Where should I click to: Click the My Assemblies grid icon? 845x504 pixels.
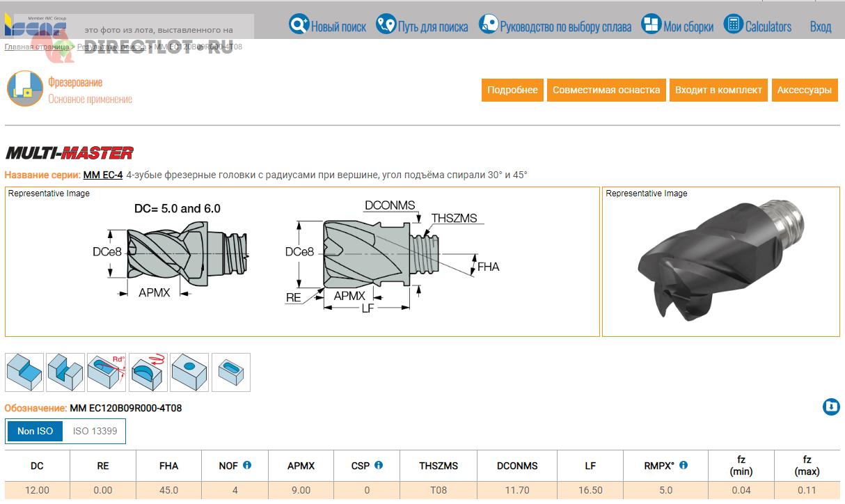coord(651,24)
